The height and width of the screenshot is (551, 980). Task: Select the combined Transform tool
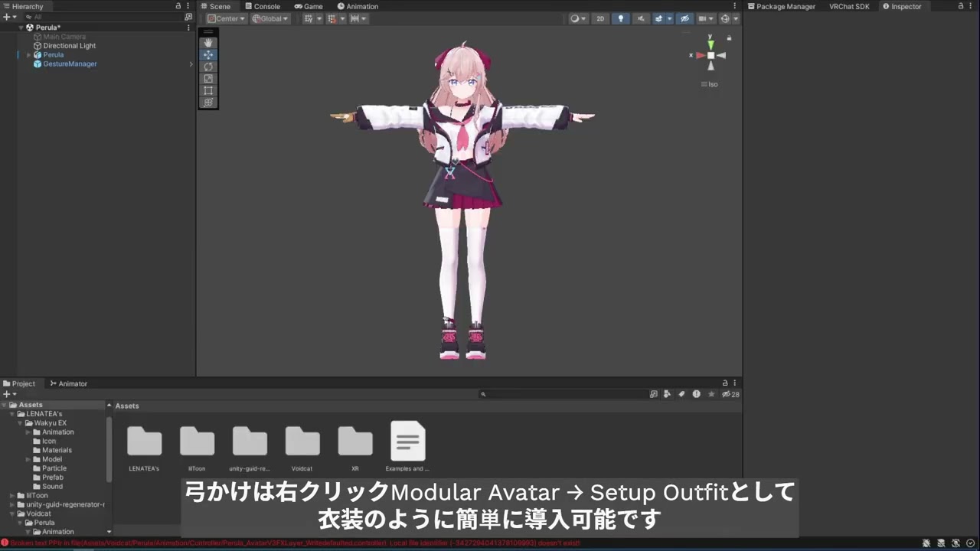click(x=208, y=103)
